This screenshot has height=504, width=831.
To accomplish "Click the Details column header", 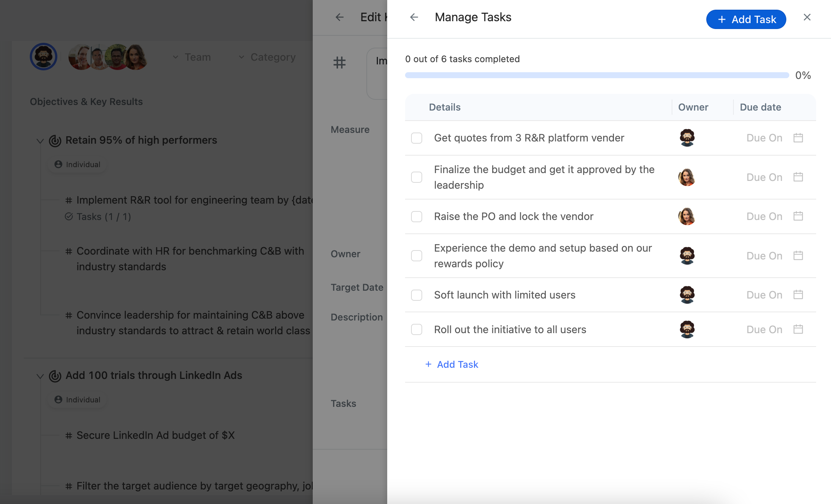I will [x=445, y=107].
